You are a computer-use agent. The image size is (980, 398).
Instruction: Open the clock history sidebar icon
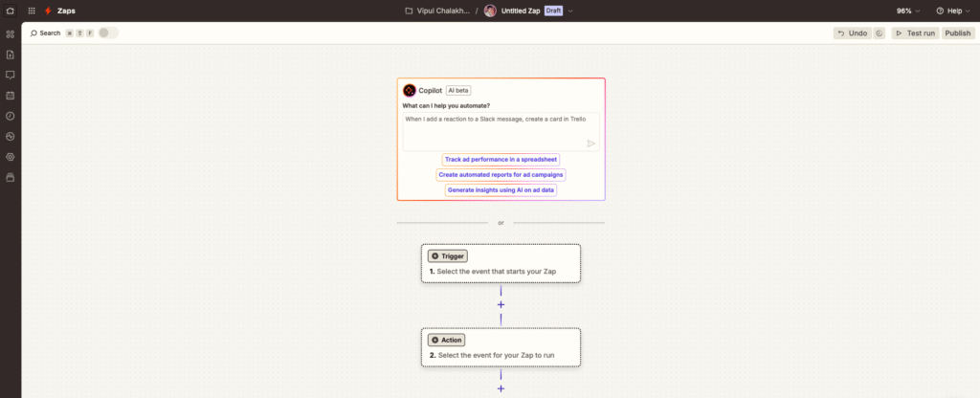click(x=10, y=116)
